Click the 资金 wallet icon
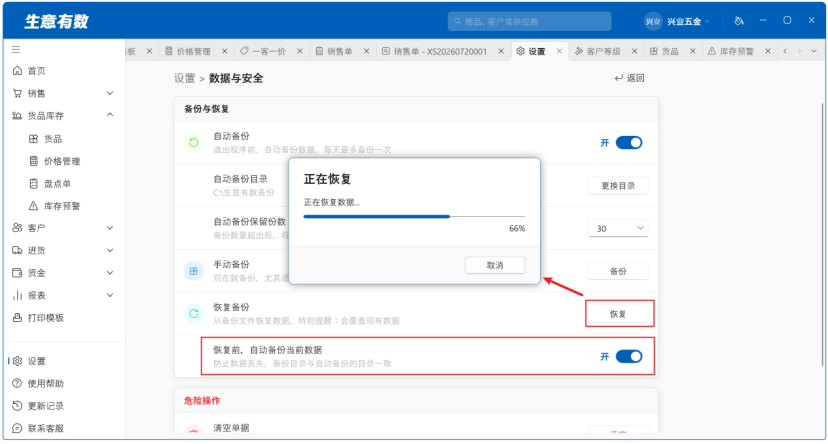The width and height of the screenshot is (828, 444). (17, 273)
